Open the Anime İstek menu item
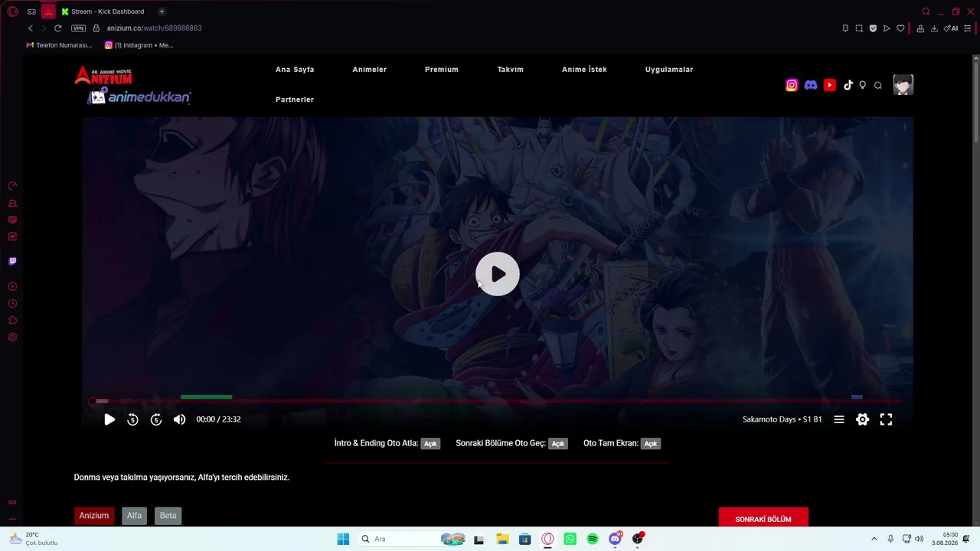Image resolution: width=980 pixels, height=551 pixels. (x=584, y=70)
